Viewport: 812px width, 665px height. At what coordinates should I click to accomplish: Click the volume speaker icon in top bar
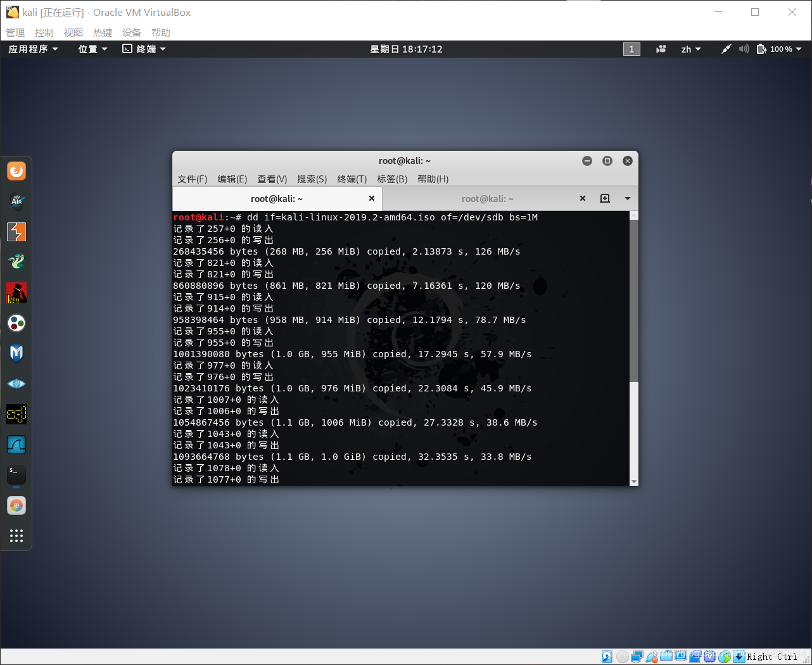click(x=744, y=49)
